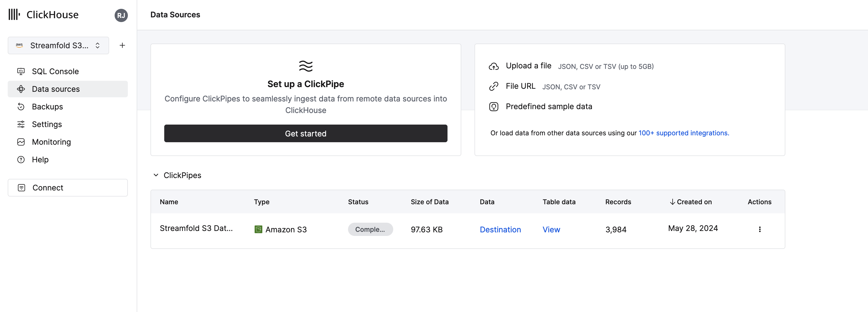Open the Destination link
This screenshot has width=868, height=312.
[x=500, y=229]
